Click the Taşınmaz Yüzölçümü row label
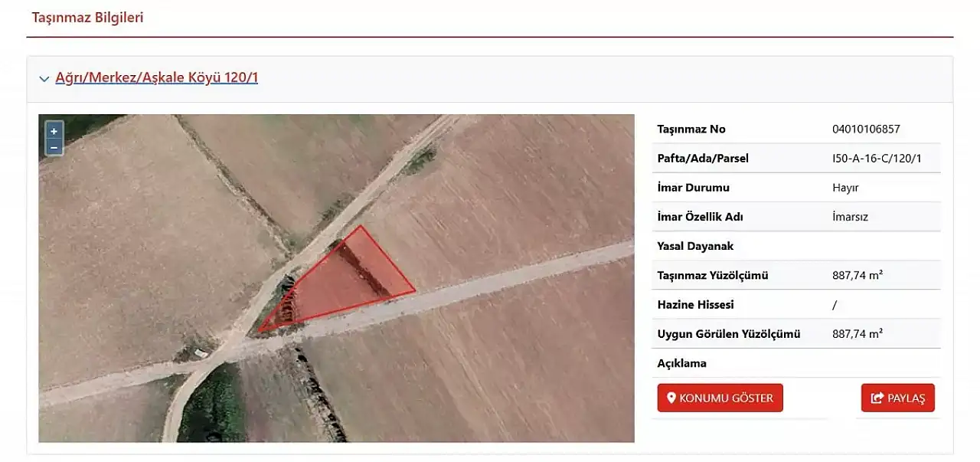 pyautogui.click(x=712, y=275)
